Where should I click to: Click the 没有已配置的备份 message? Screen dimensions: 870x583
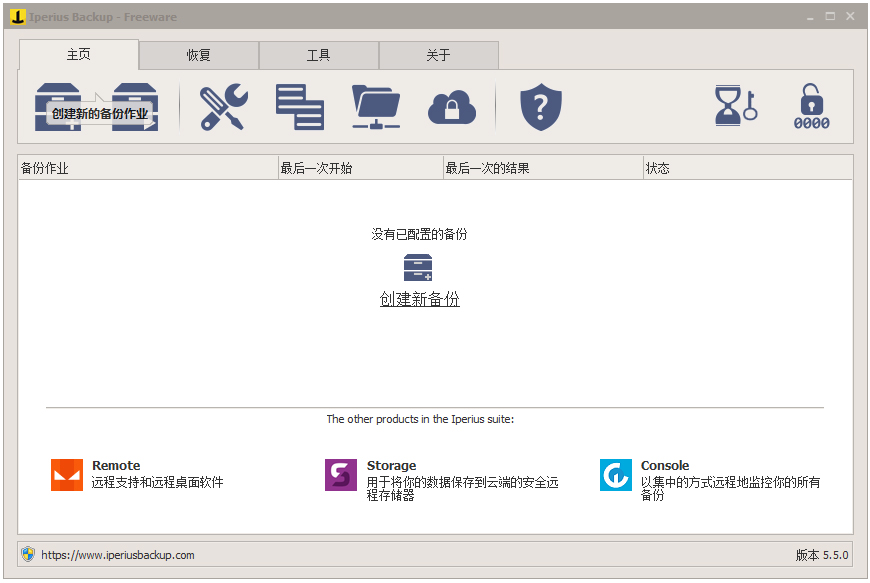coord(419,234)
